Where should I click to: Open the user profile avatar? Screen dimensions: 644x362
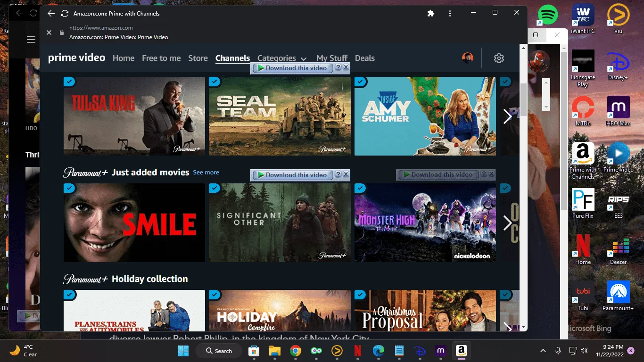point(468,58)
